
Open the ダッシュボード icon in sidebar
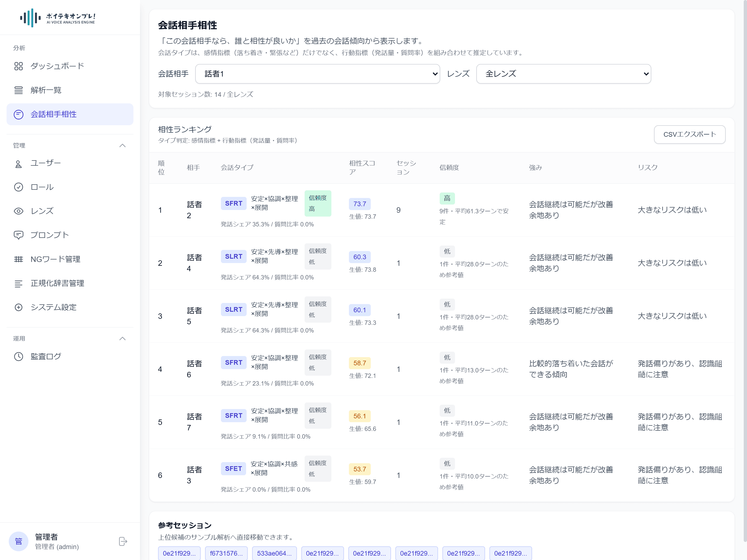19,66
